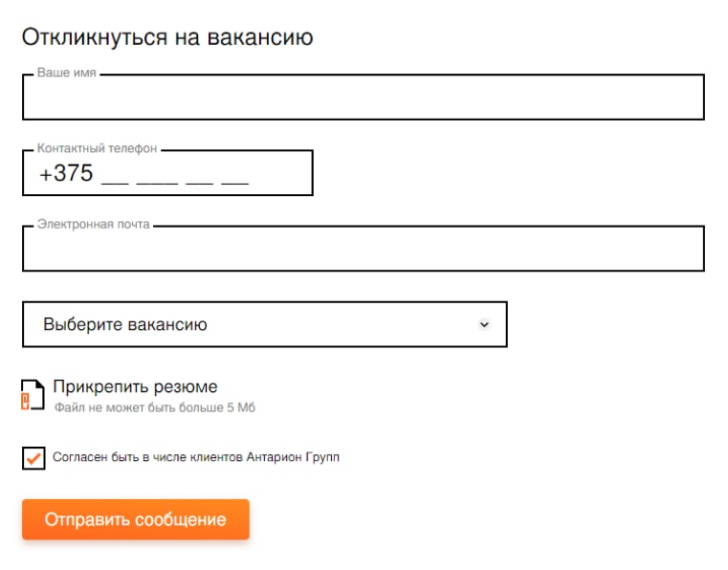Viewport: 728px width, 570px height.
Task: Focus the 'Электронная почта' input field
Action: 364,249
